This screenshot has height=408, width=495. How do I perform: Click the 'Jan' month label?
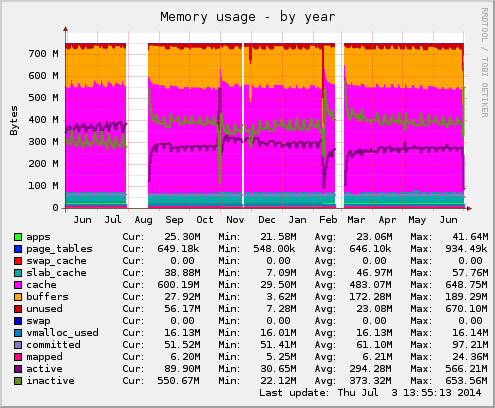(297, 220)
